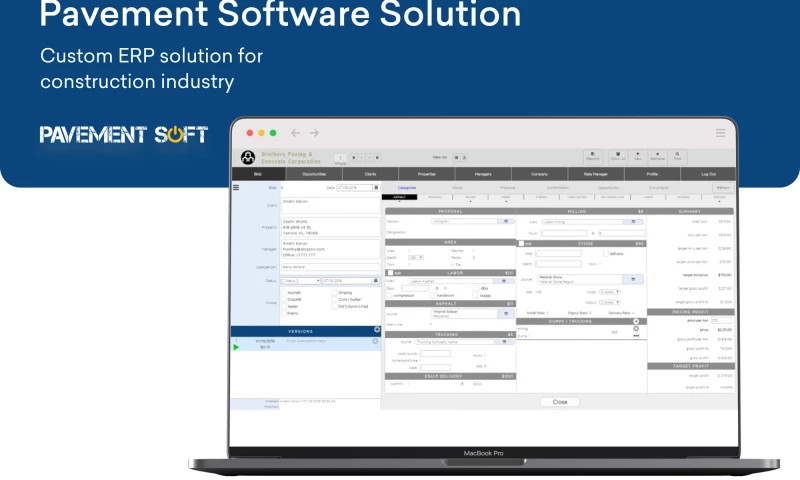This screenshot has height=480, width=800.
Task: Expand the Stone install dropdown
Action: click(609, 292)
